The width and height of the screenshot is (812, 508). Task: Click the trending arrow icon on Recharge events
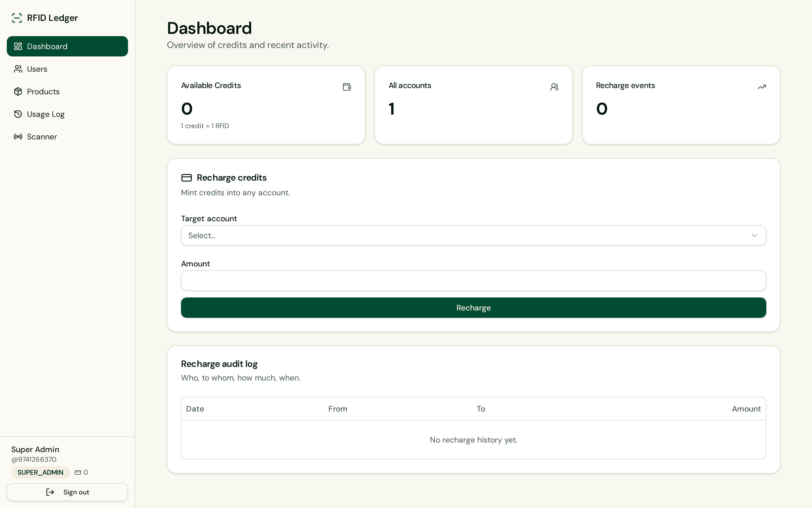click(x=762, y=87)
